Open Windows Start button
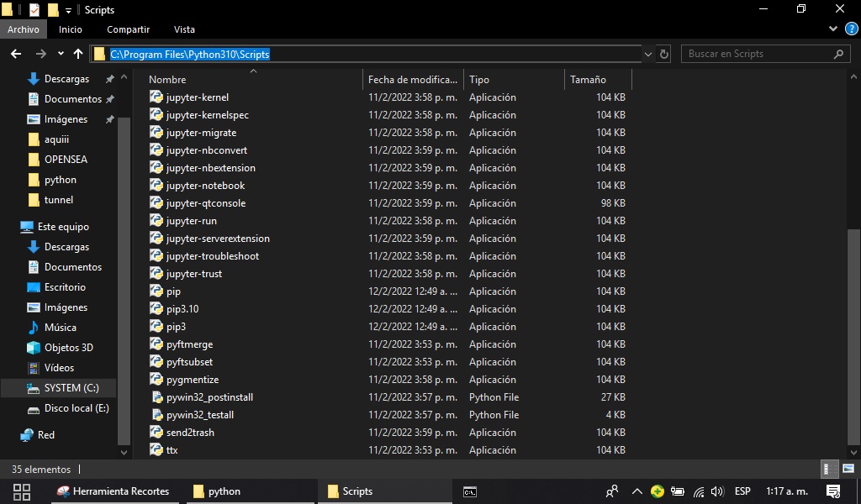 tap(21, 491)
